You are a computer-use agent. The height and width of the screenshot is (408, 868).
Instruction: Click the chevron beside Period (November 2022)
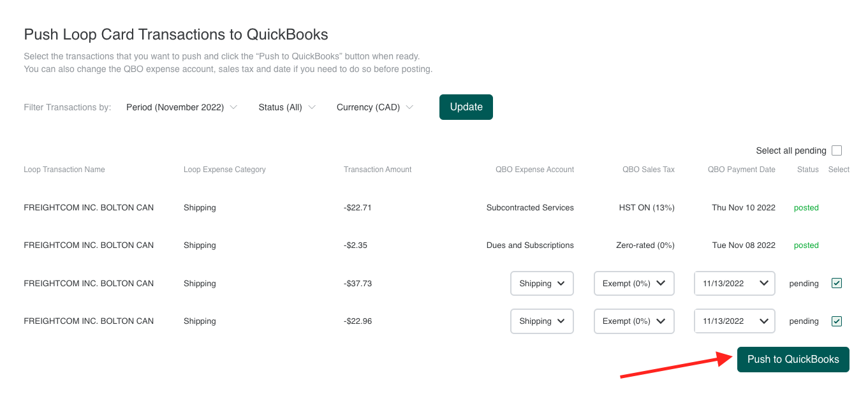click(x=233, y=107)
